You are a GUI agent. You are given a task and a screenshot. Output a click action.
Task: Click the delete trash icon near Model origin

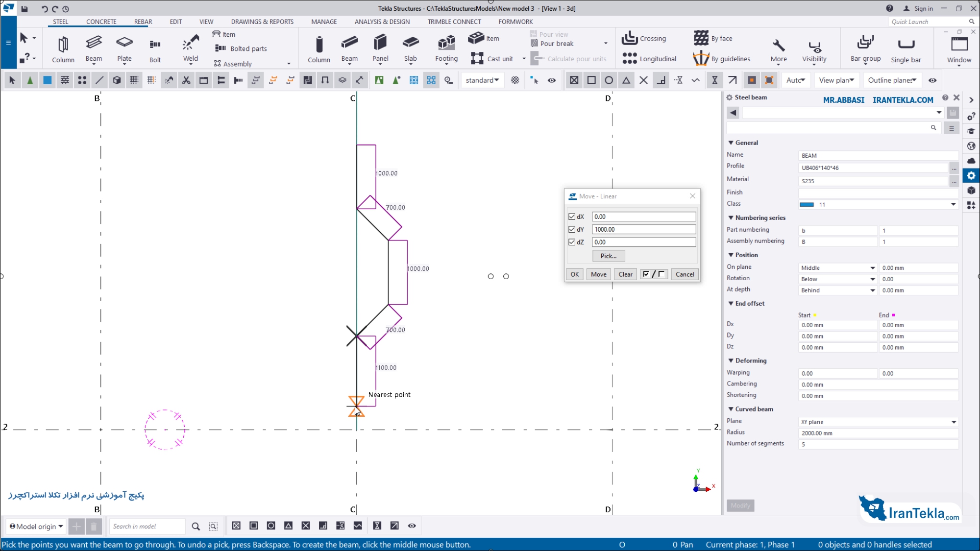(x=94, y=526)
